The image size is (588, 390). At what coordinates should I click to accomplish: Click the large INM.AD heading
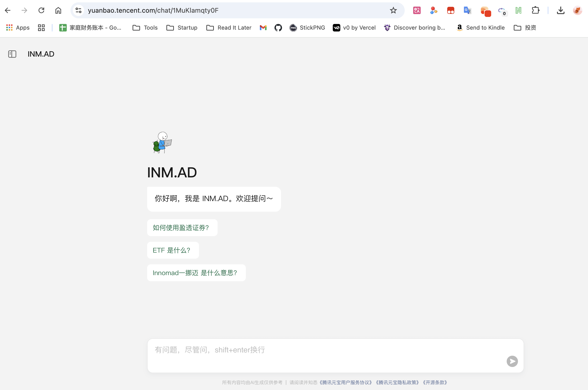click(172, 172)
